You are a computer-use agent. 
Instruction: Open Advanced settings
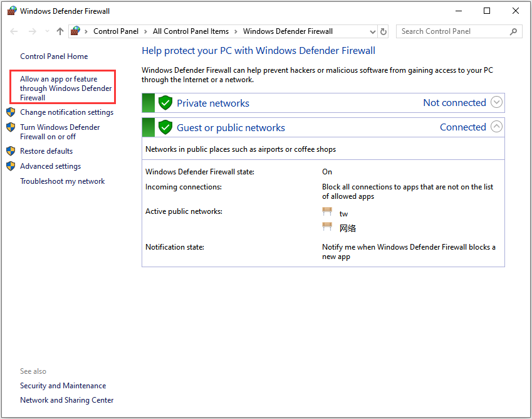point(51,166)
